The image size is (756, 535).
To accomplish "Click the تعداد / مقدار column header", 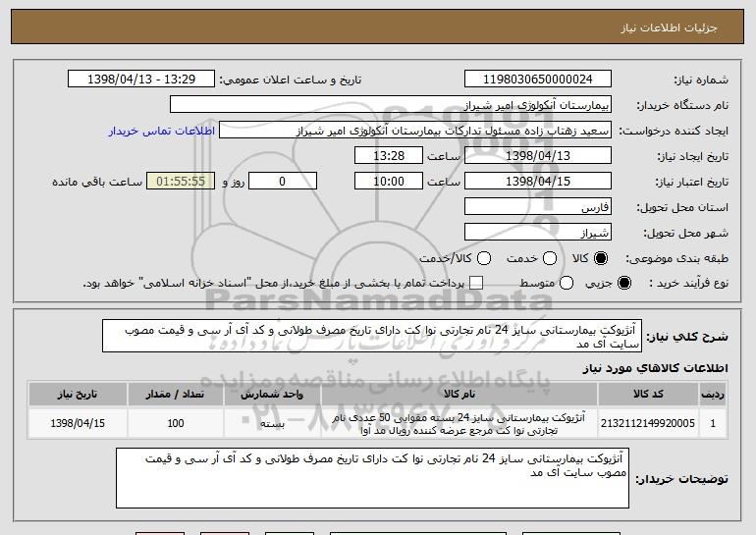I will click(176, 395).
